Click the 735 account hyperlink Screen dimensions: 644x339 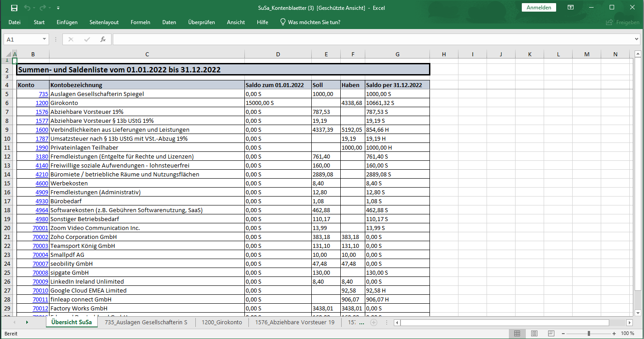pyautogui.click(x=44, y=94)
